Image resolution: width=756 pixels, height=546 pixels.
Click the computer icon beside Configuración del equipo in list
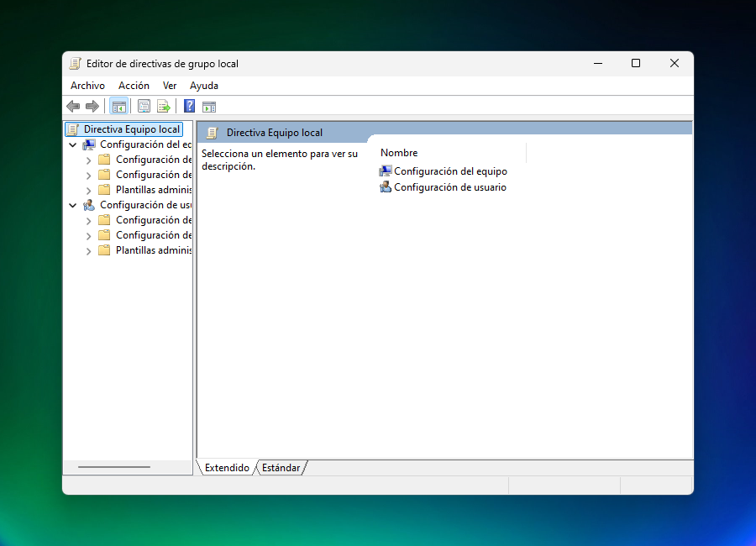point(386,171)
